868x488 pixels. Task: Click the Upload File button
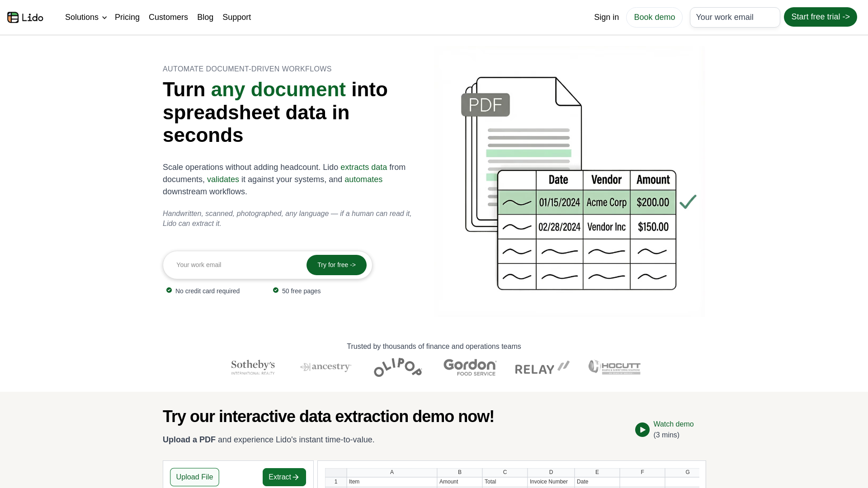(x=194, y=477)
